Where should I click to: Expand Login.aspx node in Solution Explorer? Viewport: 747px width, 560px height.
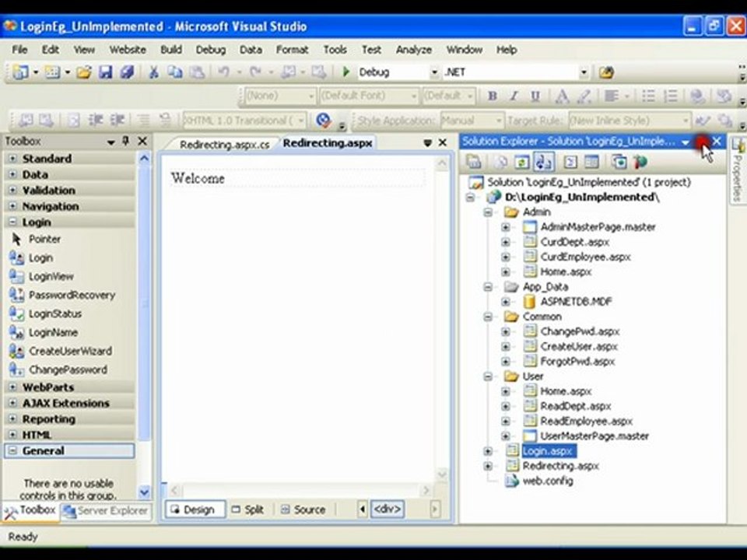pos(488,451)
